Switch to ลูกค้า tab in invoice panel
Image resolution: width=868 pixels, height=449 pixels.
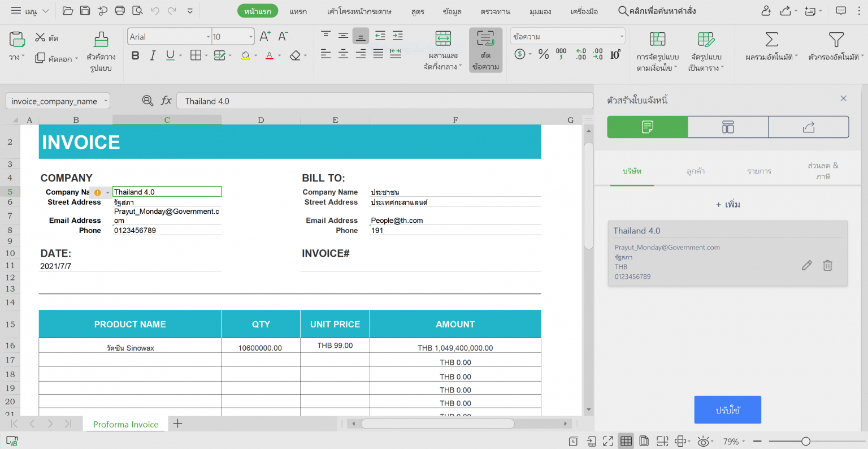(696, 171)
